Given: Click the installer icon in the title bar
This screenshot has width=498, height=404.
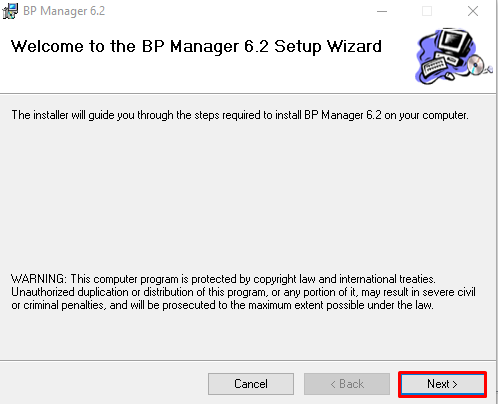Looking at the screenshot, I should point(10,11).
